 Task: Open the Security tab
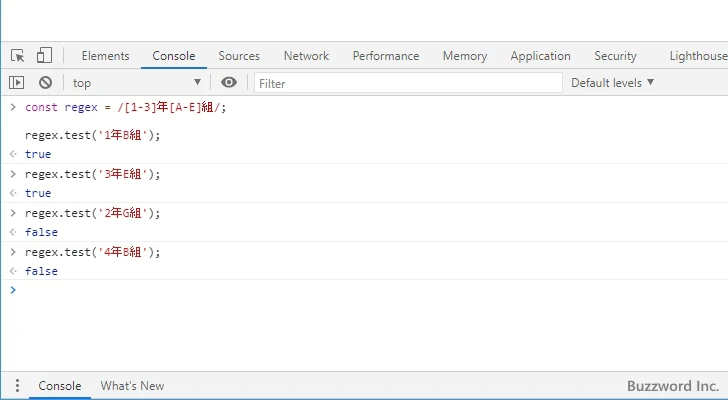[615, 56]
